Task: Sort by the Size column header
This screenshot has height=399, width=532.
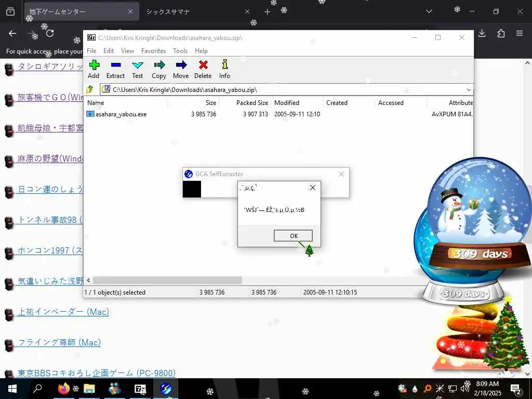Action: [x=193, y=103]
